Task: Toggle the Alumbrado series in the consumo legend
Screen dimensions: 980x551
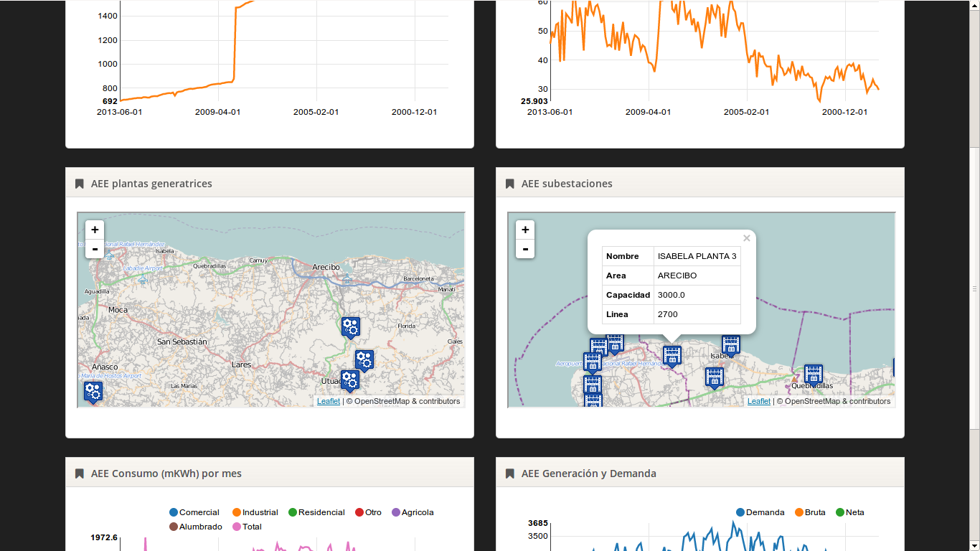Action: pos(196,527)
